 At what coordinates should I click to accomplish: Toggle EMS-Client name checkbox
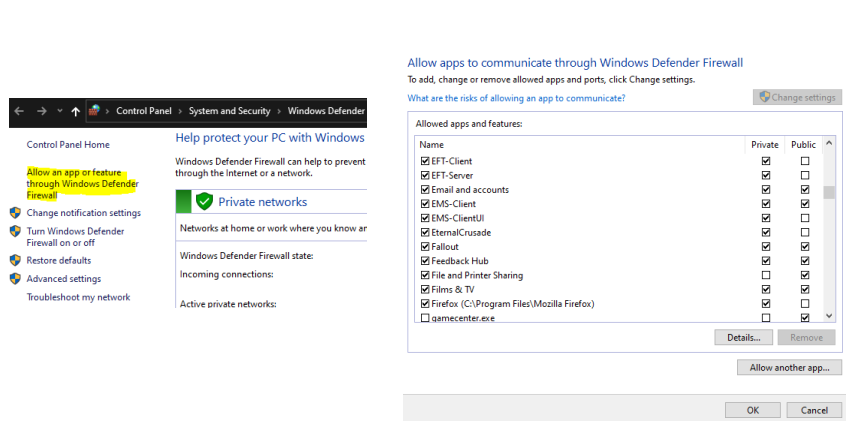[x=425, y=204]
